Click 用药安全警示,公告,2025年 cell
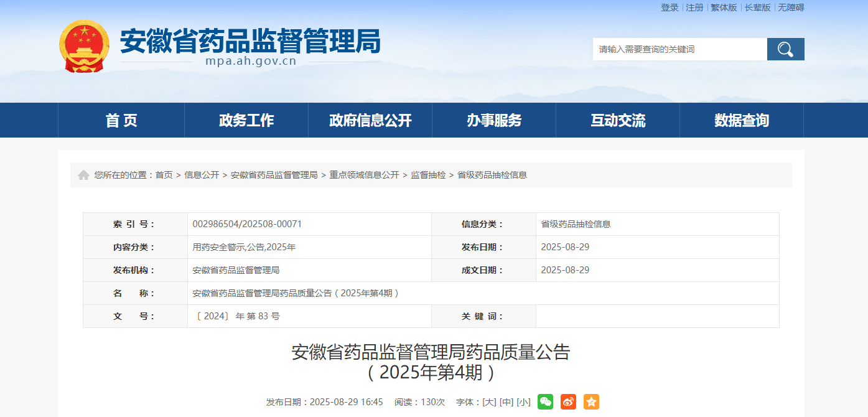The image size is (868, 417). (x=244, y=247)
